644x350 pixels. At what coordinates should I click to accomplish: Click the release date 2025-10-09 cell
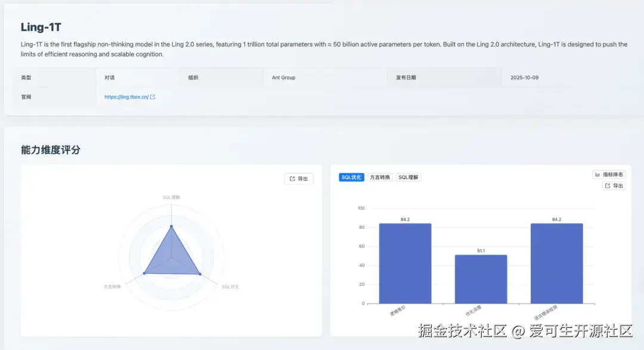pos(524,77)
